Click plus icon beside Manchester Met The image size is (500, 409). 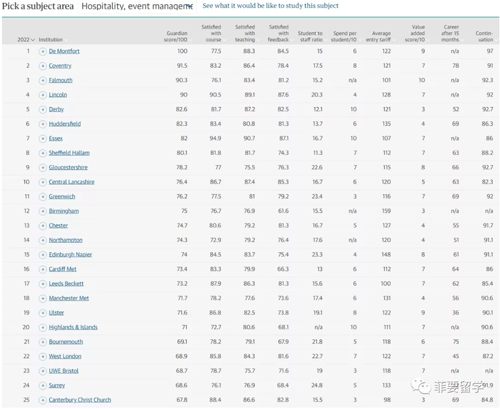click(x=42, y=298)
